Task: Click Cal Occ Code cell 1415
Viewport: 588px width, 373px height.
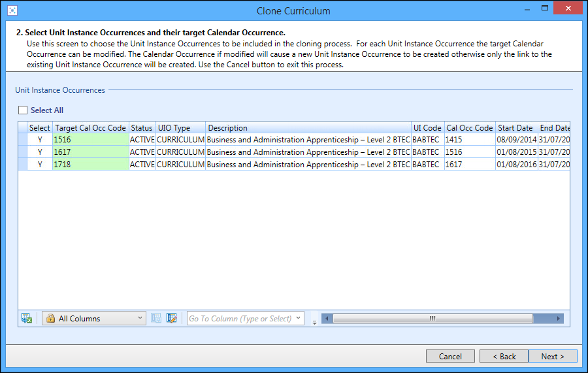Action: pos(470,139)
